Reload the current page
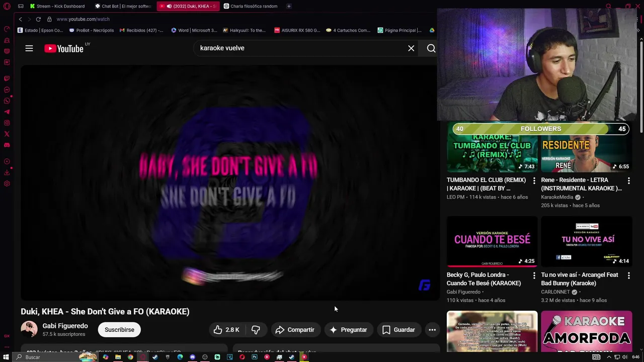644x362 pixels. (x=38, y=19)
